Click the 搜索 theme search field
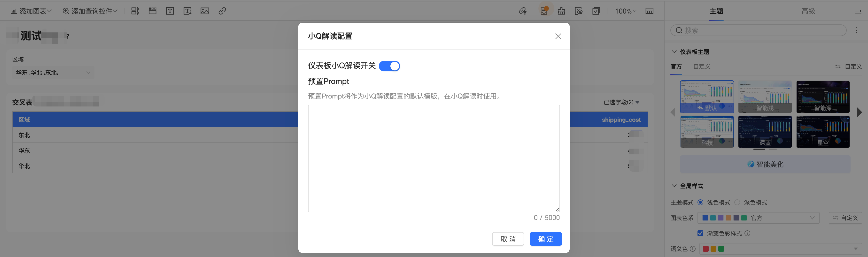 coord(758,30)
